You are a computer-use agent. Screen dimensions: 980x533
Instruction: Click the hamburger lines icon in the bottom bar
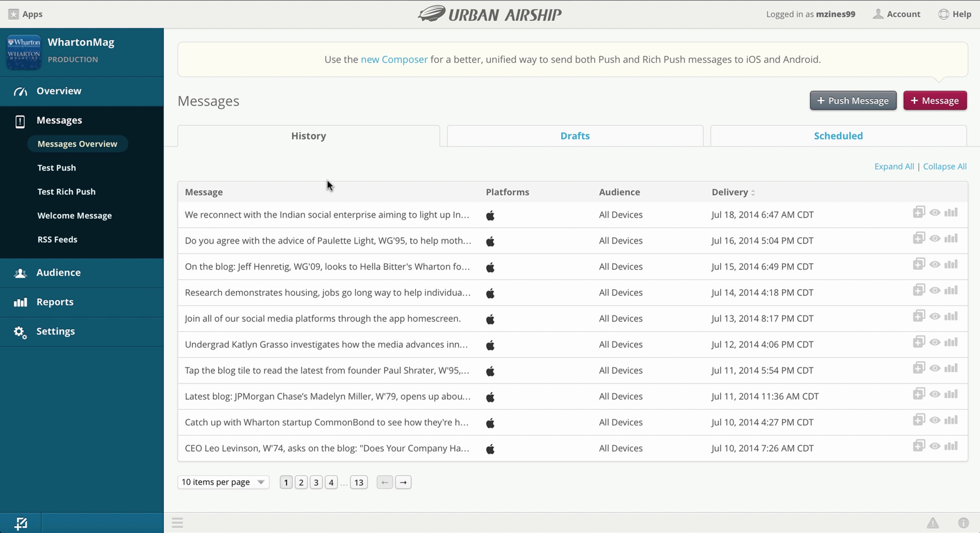(177, 522)
